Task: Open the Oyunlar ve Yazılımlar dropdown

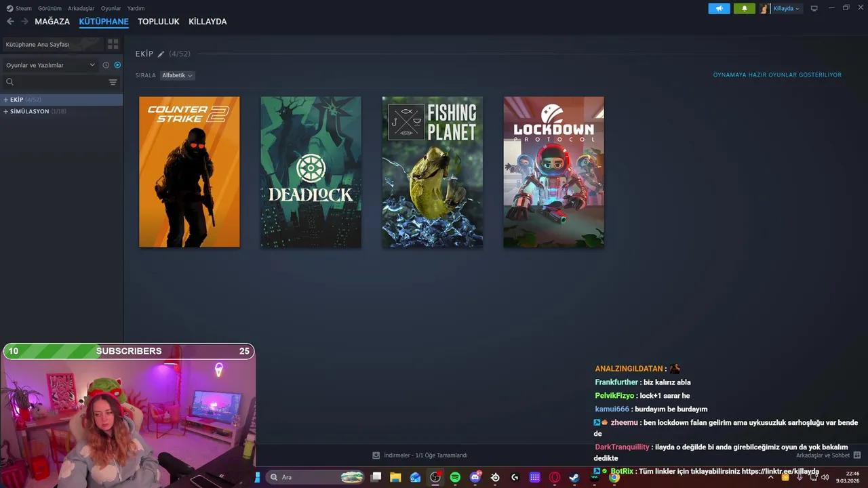Action: (x=50, y=65)
